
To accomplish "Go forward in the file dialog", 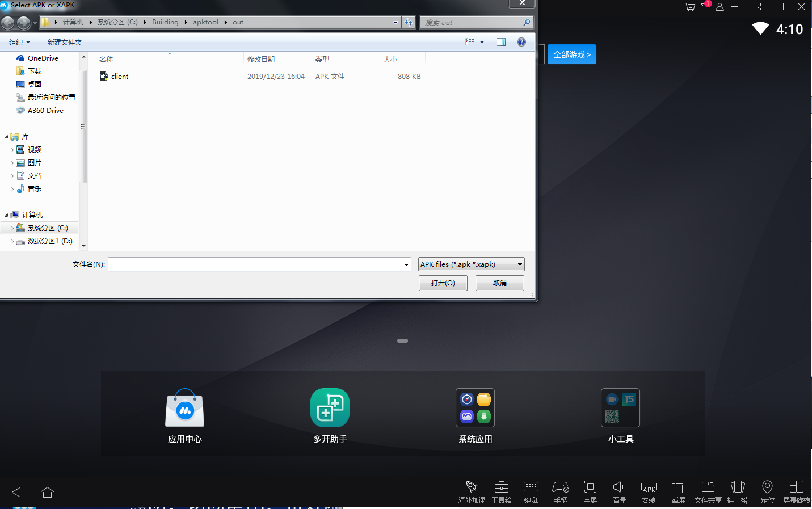I will [x=24, y=23].
